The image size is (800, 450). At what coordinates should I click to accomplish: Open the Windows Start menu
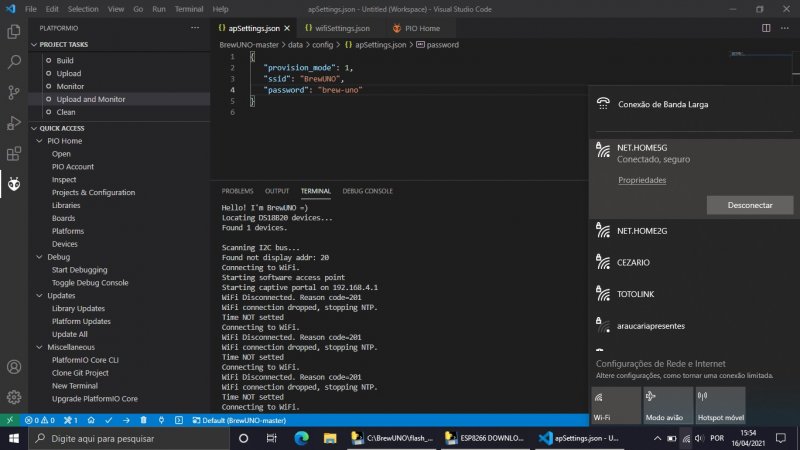(14, 438)
